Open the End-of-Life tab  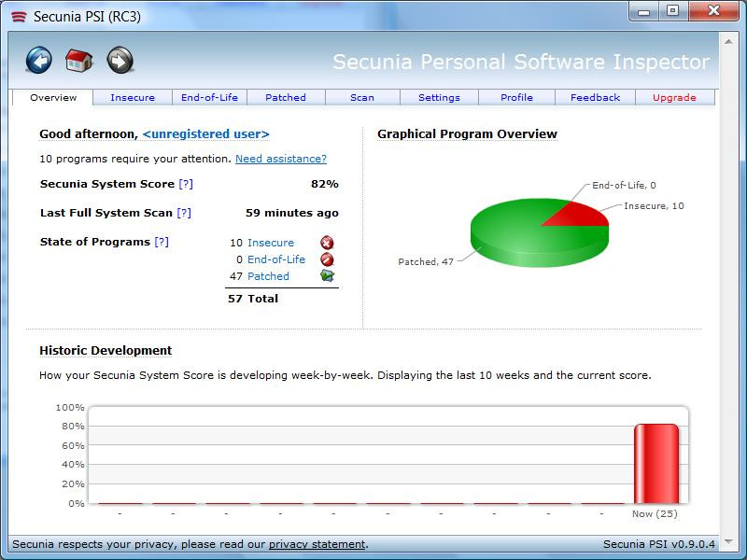(x=209, y=98)
